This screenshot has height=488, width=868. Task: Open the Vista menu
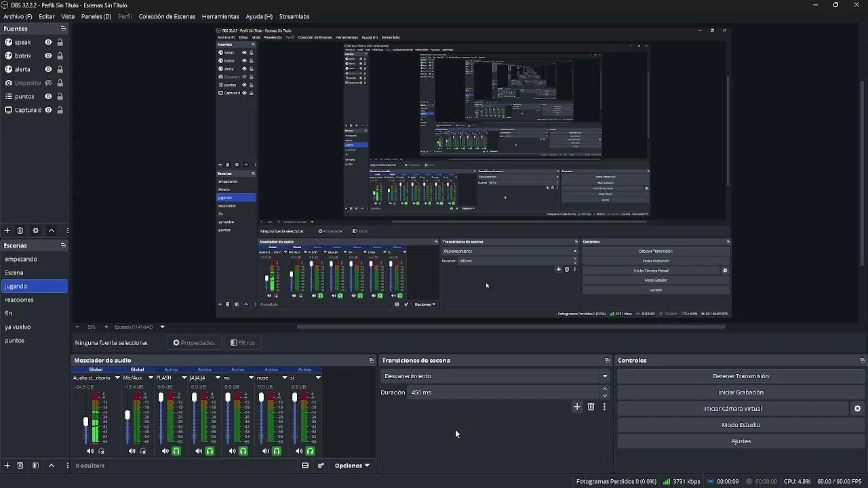coord(68,16)
